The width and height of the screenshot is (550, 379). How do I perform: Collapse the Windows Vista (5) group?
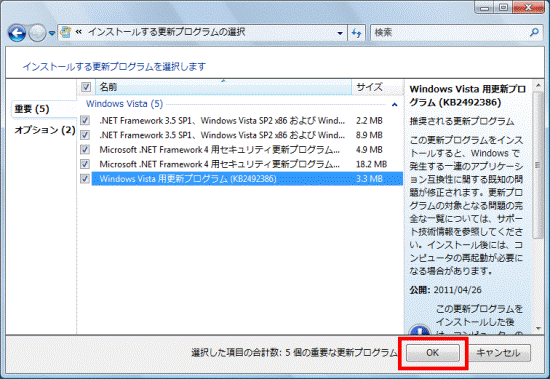395,105
